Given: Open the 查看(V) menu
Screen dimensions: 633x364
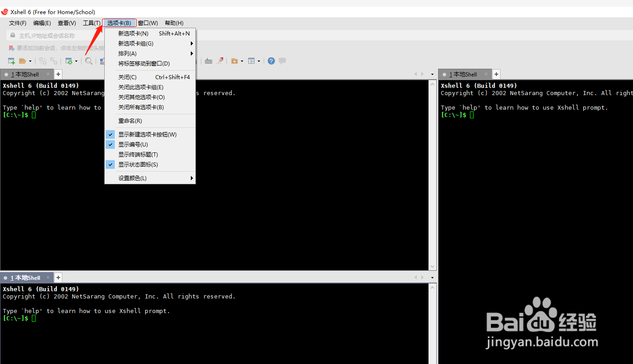Looking at the screenshot, I should (x=67, y=23).
